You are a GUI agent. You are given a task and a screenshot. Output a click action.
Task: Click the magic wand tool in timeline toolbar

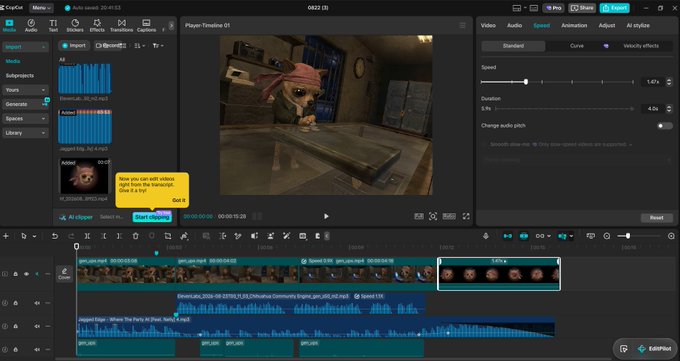pos(287,236)
